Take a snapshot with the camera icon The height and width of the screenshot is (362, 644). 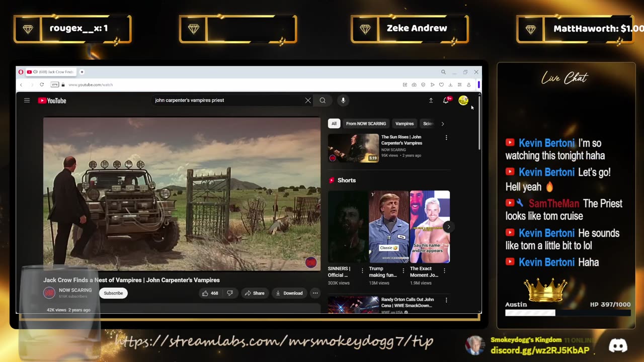414,84
